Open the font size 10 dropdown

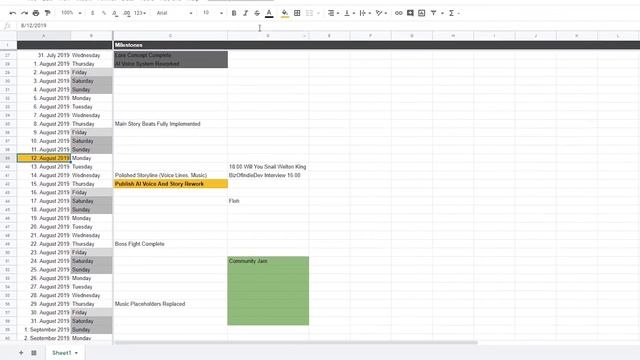tap(213, 13)
